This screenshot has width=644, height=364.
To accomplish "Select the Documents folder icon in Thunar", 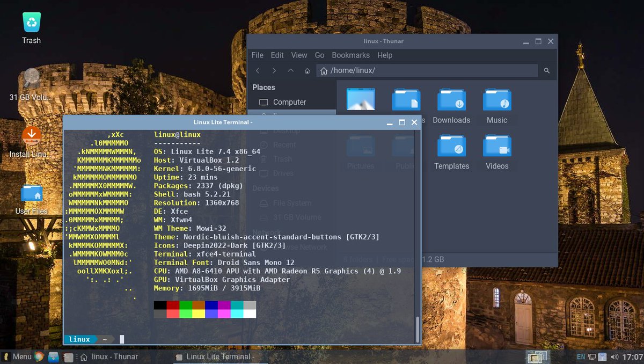I will pyautogui.click(x=406, y=99).
